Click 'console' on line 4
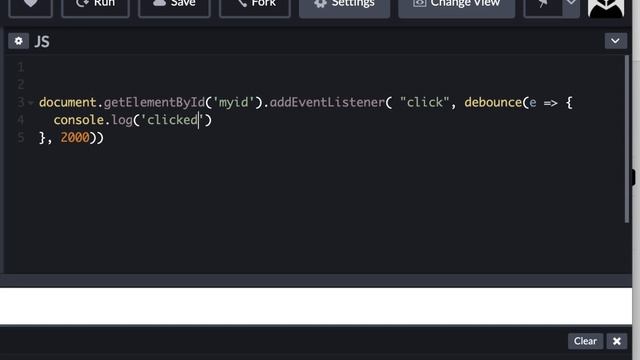The width and height of the screenshot is (640, 360). 78,120
